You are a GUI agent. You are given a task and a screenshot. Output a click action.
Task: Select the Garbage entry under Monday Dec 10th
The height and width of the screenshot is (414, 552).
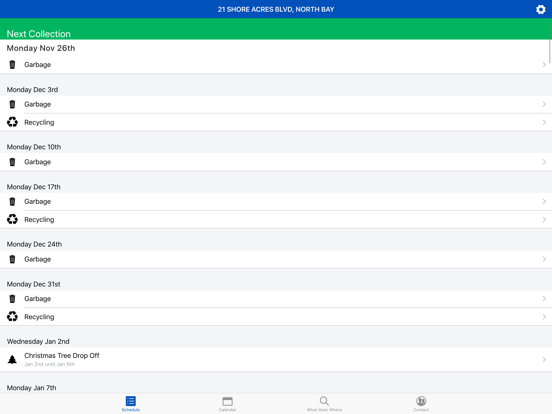pyautogui.click(x=276, y=162)
